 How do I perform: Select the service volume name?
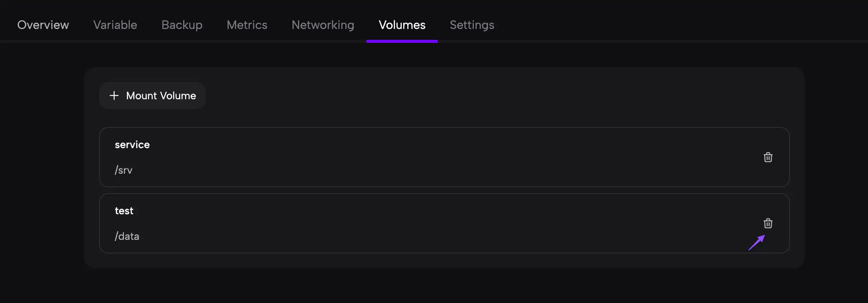pyautogui.click(x=132, y=145)
